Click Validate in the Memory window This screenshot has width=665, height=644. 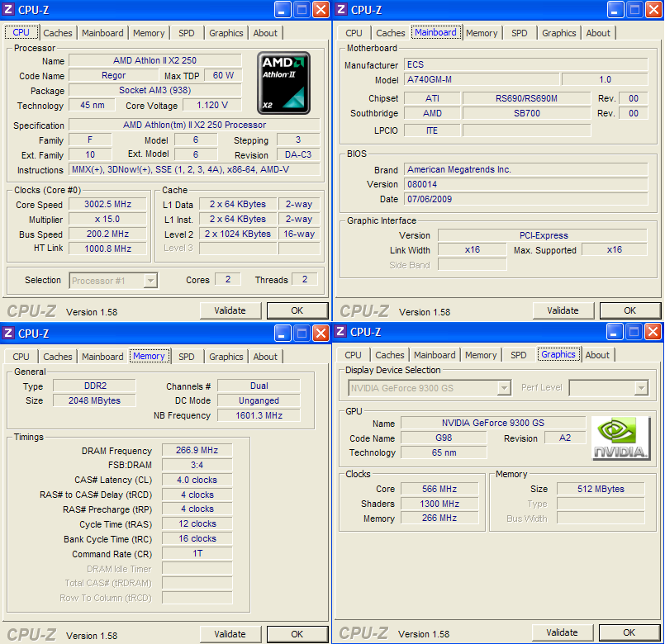(x=230, y=634)
